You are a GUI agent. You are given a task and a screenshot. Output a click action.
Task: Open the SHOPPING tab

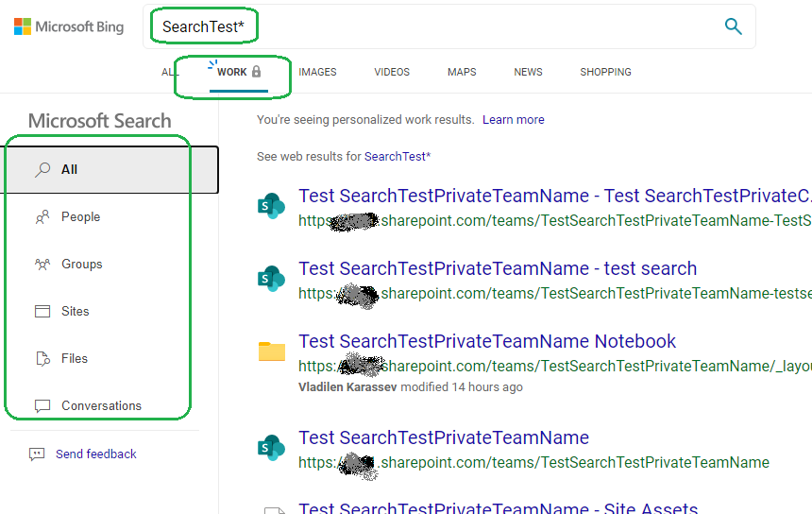tap(606, 72)
